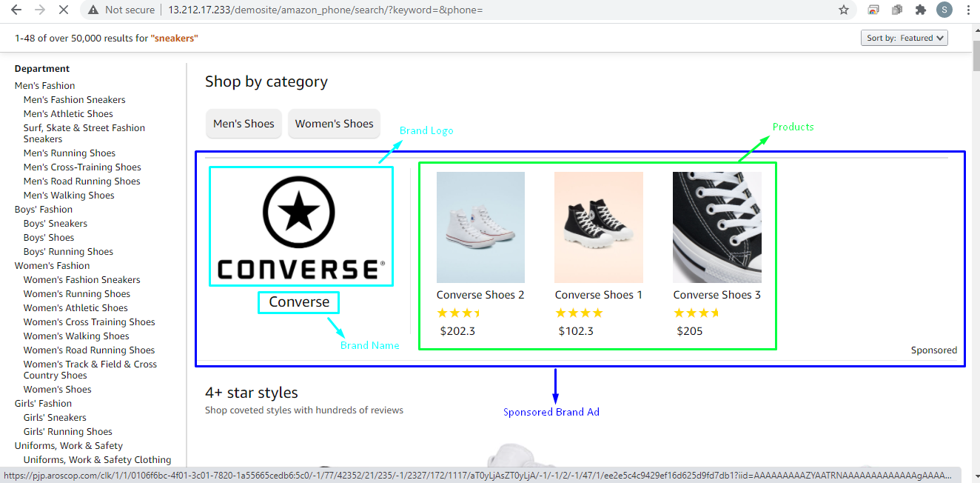Click the Converse brand name link
The height and width of the screenshot is (483, 980).
pos(299,302)
